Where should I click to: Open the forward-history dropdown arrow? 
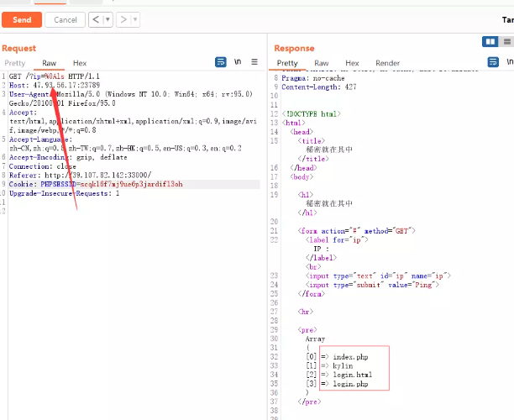click(134, 19)
